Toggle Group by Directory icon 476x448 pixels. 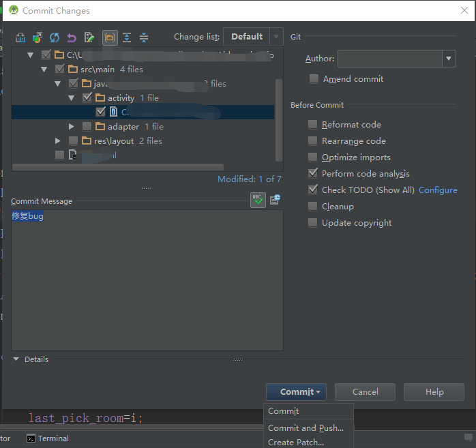click(110, 38)
